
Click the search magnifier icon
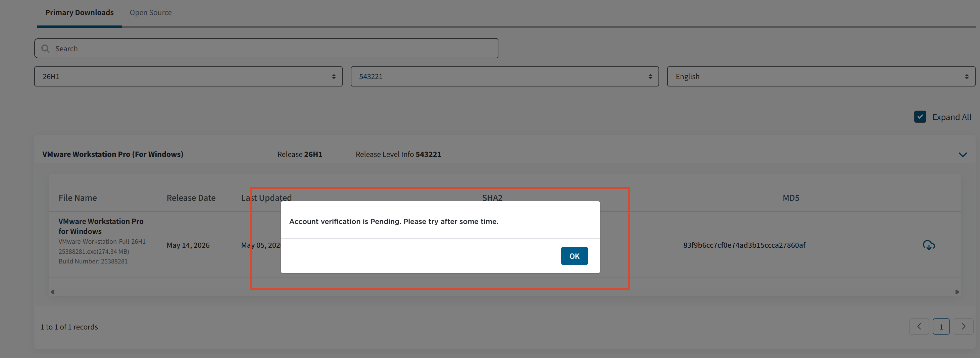46,49
